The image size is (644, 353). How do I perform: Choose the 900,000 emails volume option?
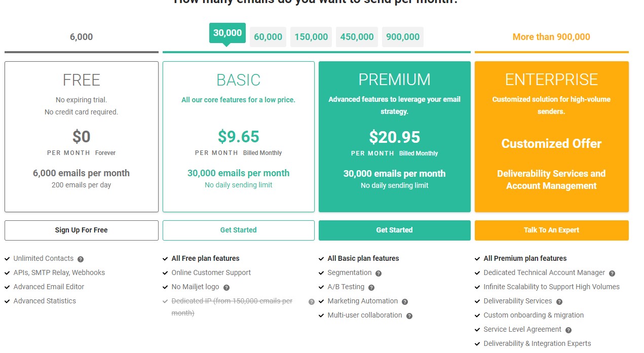point(403,37)
